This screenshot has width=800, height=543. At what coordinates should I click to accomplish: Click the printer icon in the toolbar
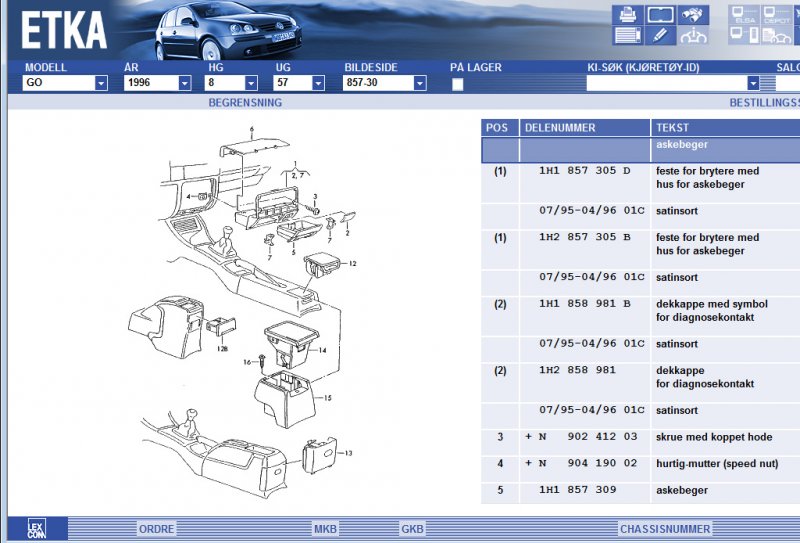click(628, 15)
